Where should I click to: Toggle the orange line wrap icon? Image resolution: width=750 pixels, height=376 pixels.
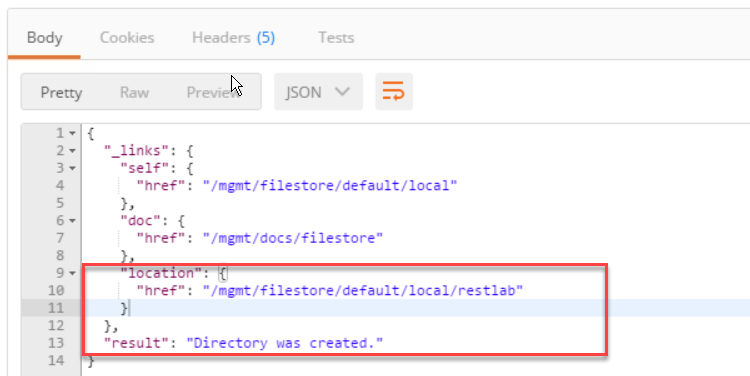[394, 92]
